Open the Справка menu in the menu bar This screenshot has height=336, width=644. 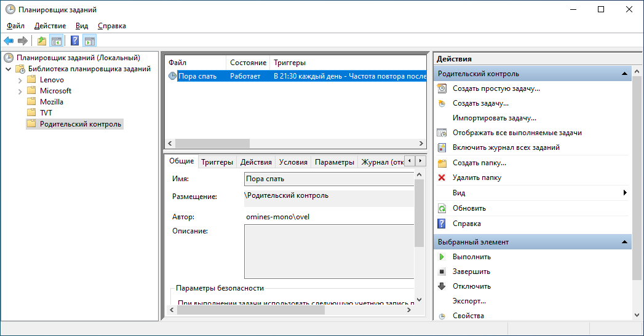(x=112, y=26)
